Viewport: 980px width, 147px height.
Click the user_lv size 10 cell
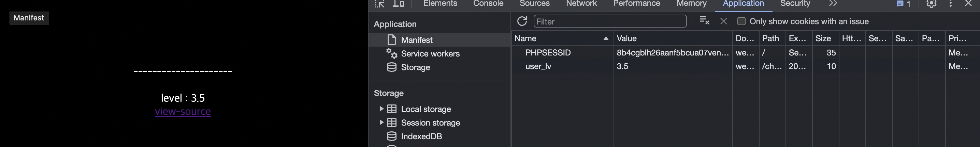tap(825, 66)
